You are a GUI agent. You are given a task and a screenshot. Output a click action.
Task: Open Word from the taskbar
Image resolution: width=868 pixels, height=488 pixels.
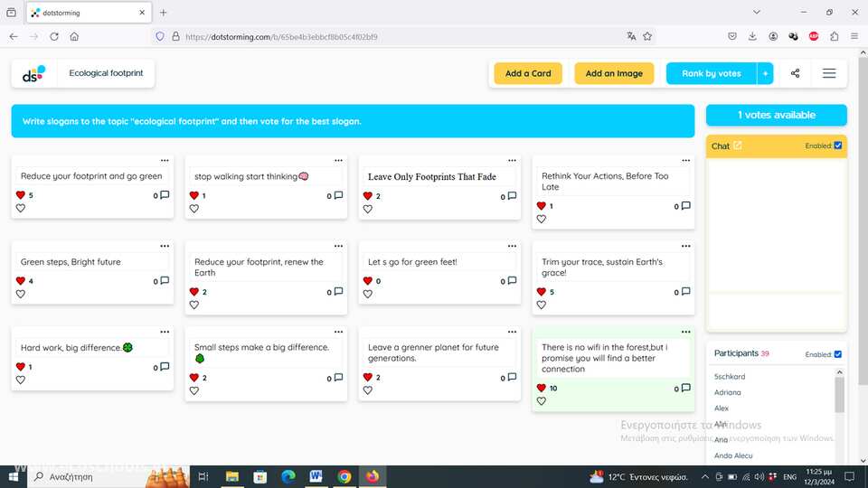[x=316, y=476]
